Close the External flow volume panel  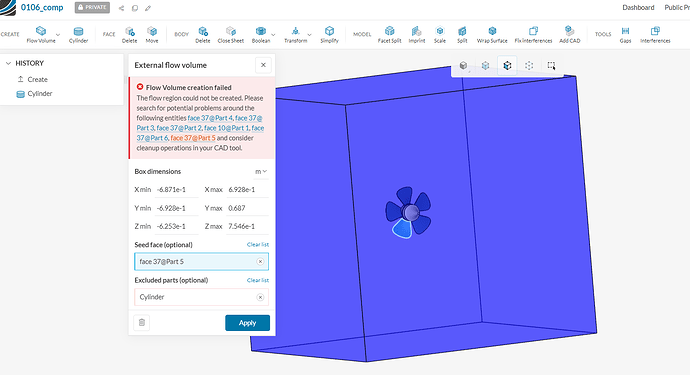(263, 65)
